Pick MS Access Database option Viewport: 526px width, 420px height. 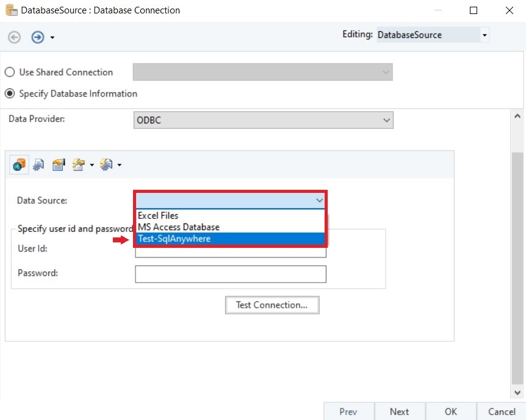click(x=178, y=227)
